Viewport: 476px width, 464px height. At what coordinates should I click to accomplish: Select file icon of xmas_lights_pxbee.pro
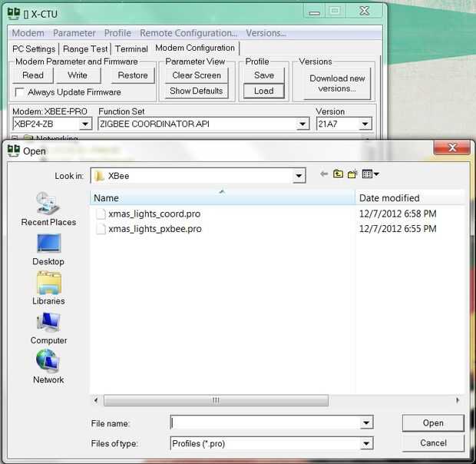click(101, 229)
